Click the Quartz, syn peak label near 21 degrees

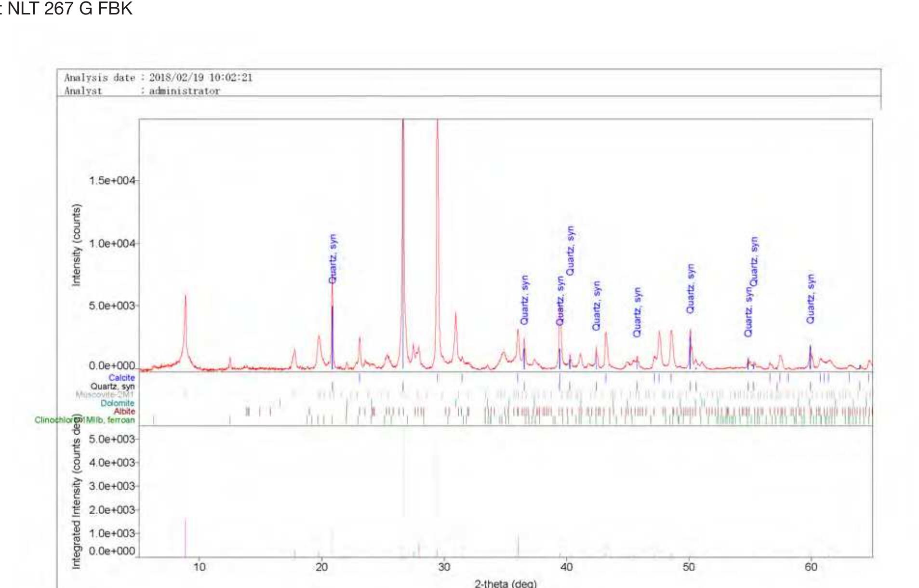pos(333,259)
